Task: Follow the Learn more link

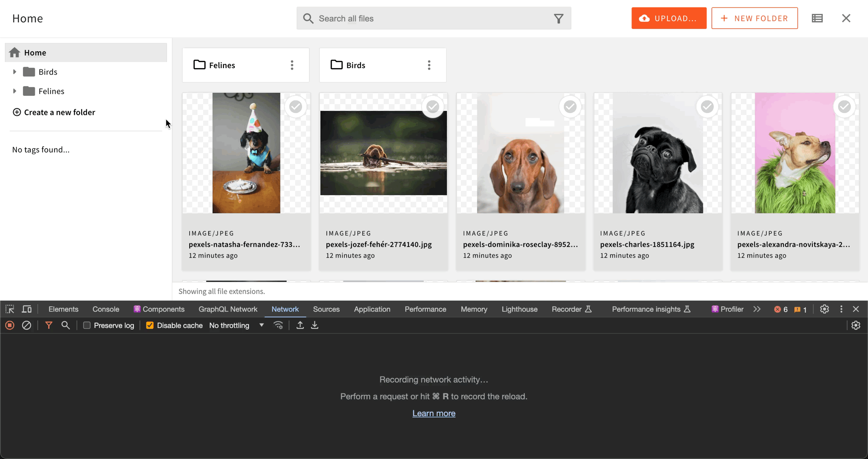Action: [434, 413]
